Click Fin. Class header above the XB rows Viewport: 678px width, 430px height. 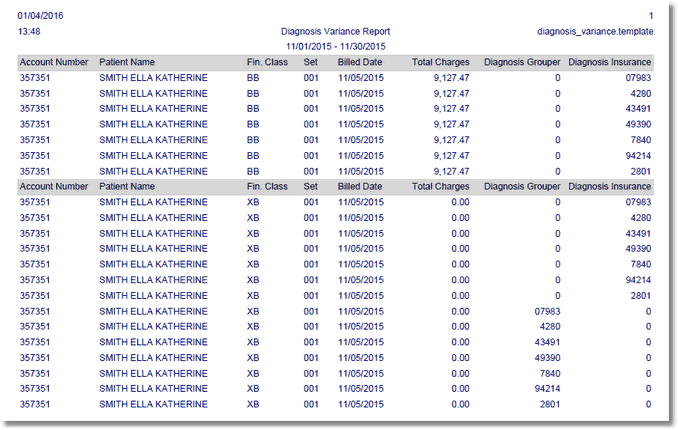[267, 186]
